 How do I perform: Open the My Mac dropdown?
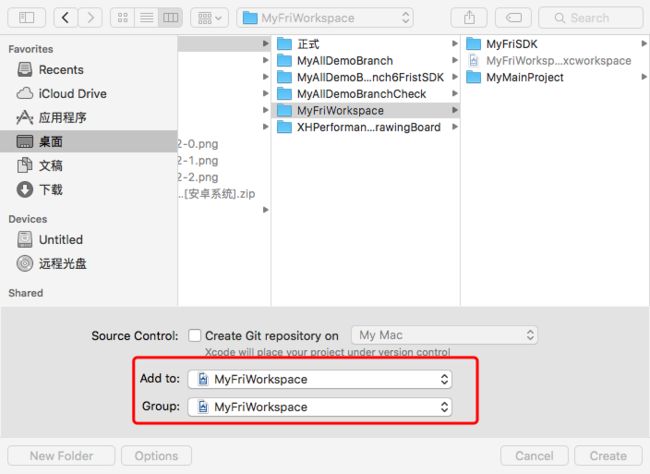point(444,335)
